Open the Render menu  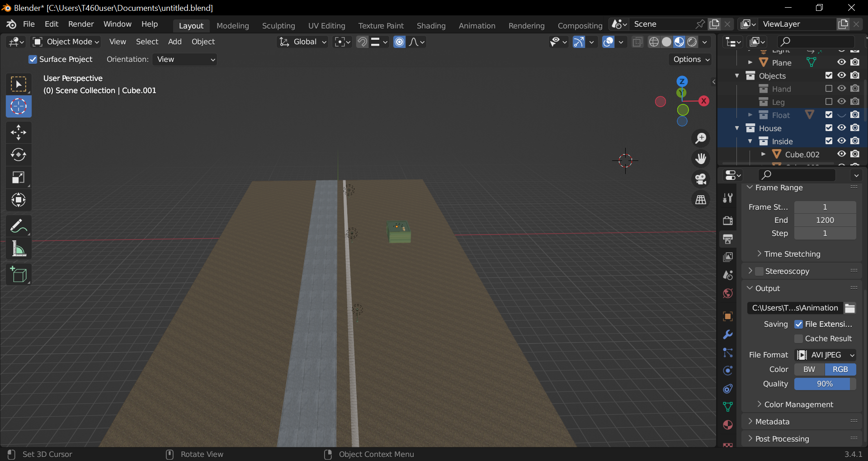81,24
